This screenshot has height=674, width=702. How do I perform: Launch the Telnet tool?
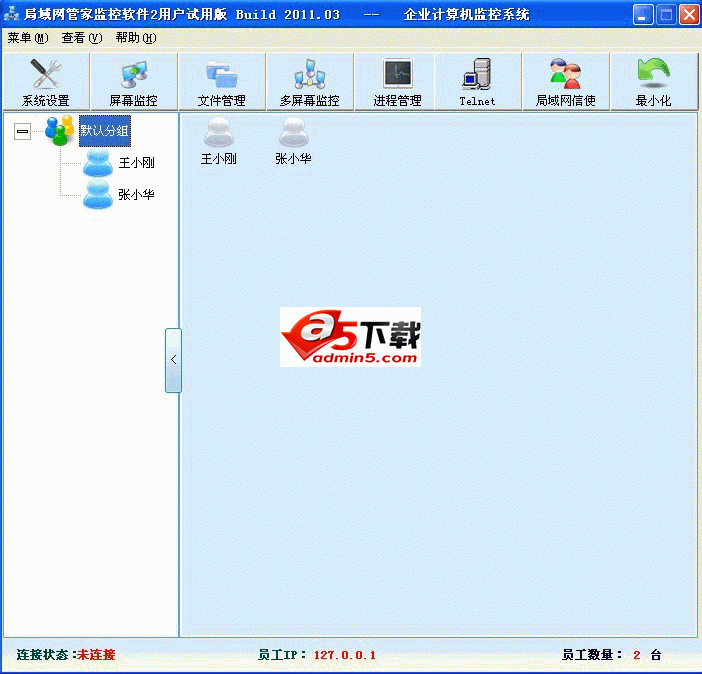click(x=477, y=82)
